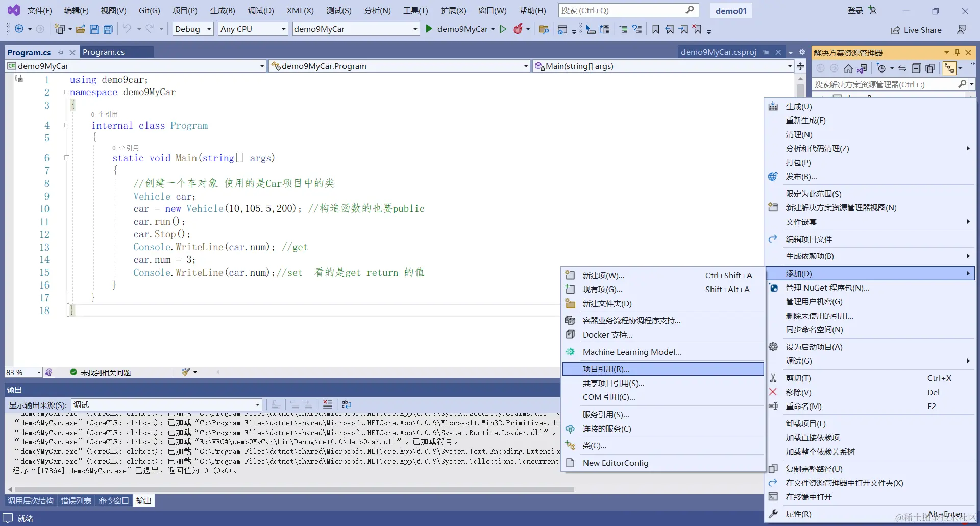
Task: Switch to the 错误列表 tab
Action: click(x=76, y=501)
